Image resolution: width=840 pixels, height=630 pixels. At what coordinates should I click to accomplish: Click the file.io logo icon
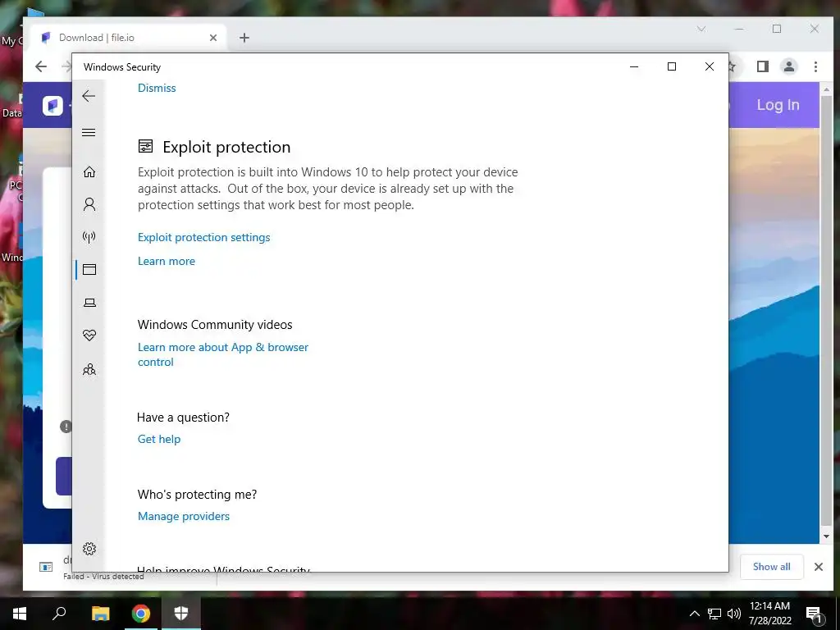53,106
